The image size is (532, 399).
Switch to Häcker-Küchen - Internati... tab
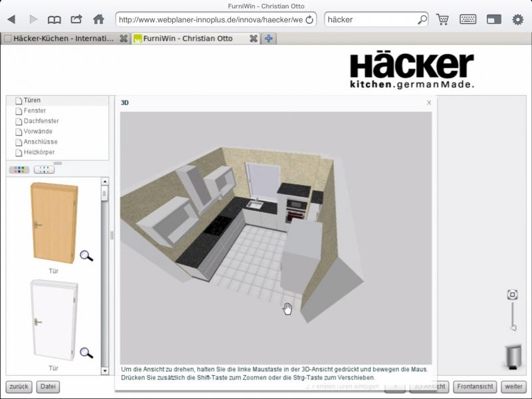pyautogui.click(x=63, y=39)
